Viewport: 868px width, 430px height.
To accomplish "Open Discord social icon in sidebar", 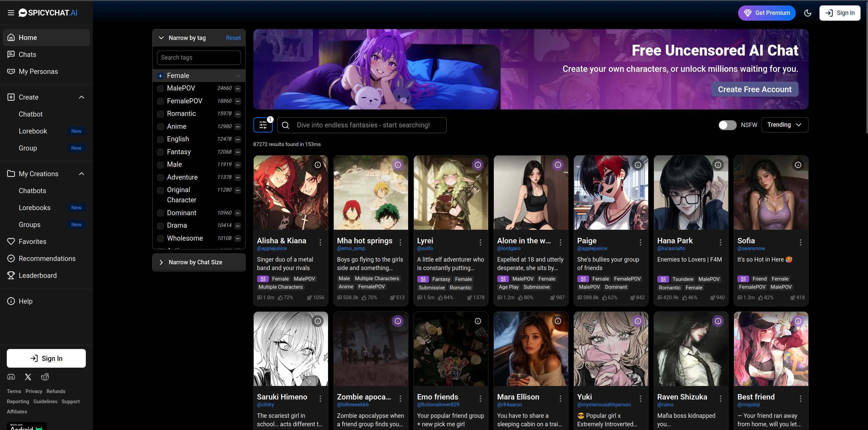I will coord(11,377).
